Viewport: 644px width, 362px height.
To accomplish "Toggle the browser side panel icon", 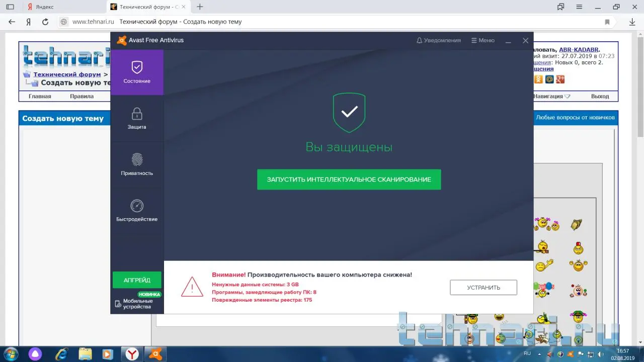I will [x=10, y=7].
